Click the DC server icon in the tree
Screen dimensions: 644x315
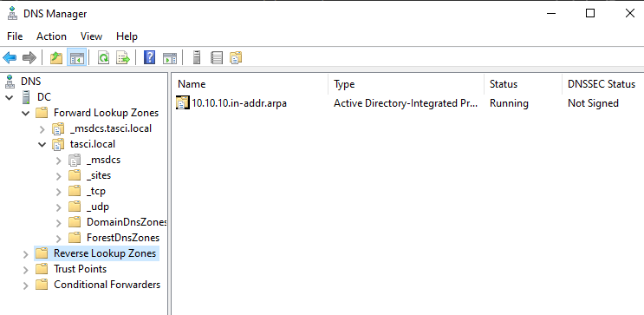26,97
